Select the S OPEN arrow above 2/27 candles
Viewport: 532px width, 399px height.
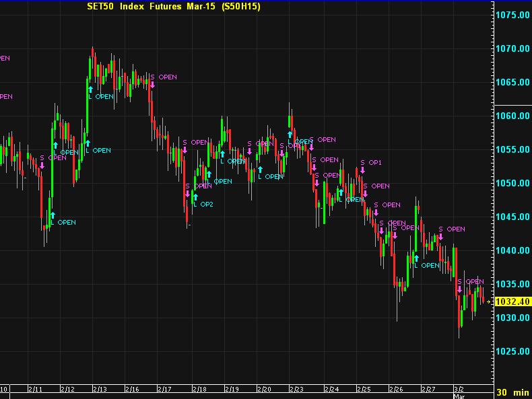click(441, 236)
